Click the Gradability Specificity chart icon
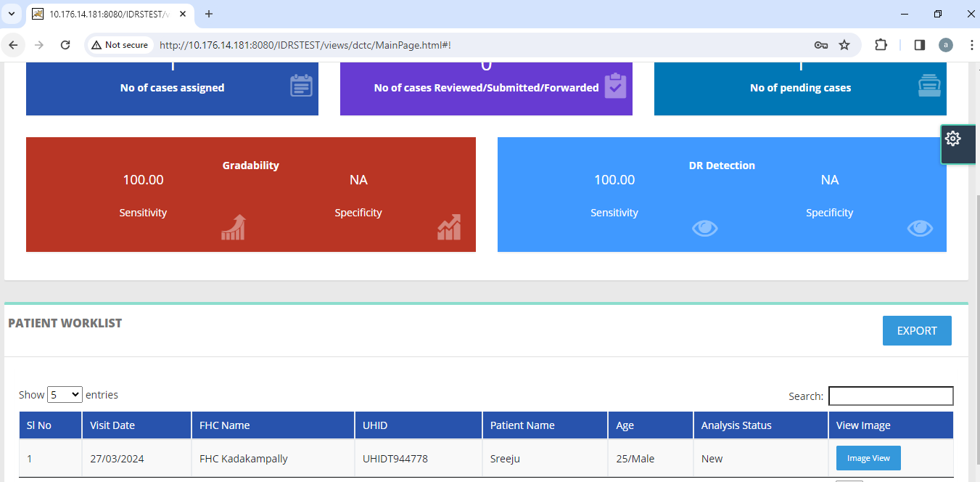 (449, 227)
